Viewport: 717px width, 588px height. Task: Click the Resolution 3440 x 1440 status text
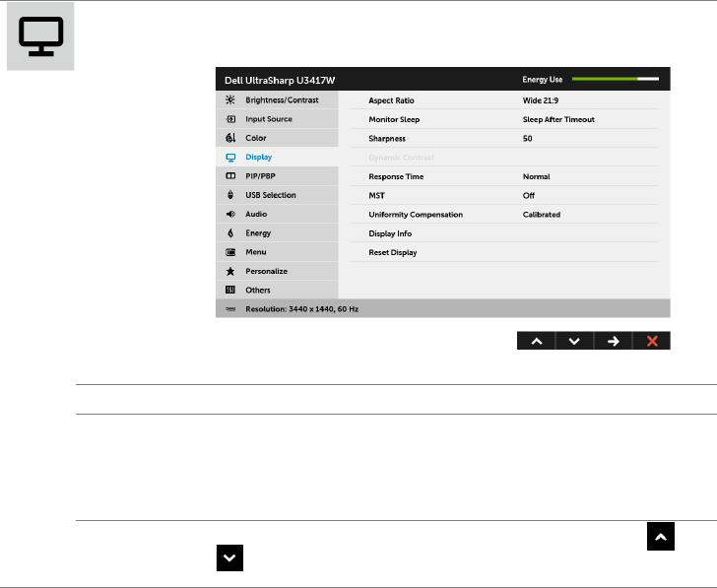click(301, 309)
